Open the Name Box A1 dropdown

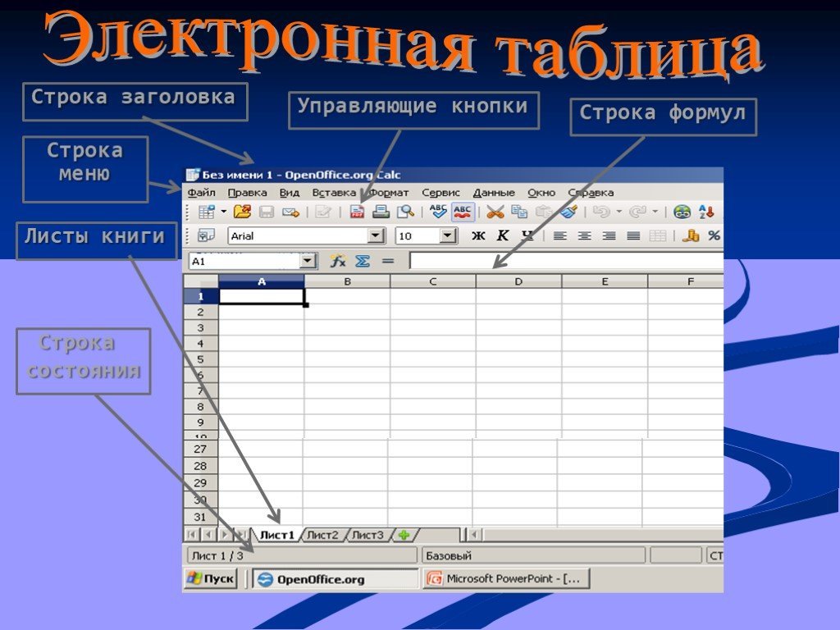coord(308,261)
